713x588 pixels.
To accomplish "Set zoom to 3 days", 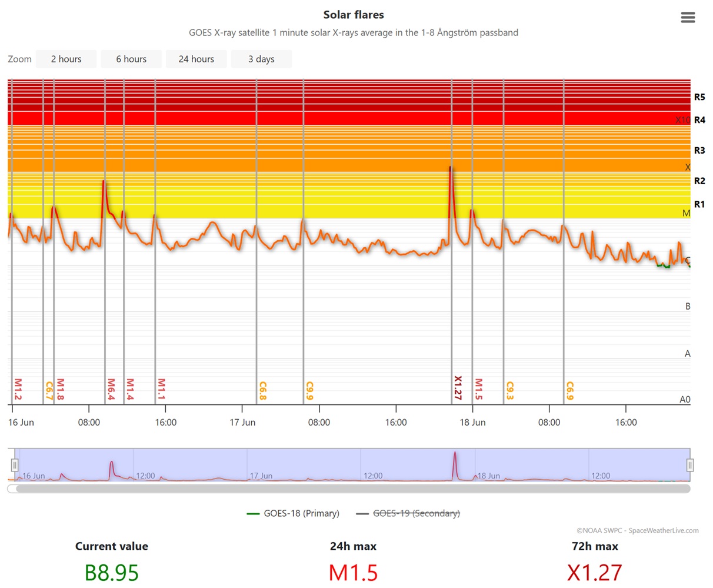I will pos(261,59).
